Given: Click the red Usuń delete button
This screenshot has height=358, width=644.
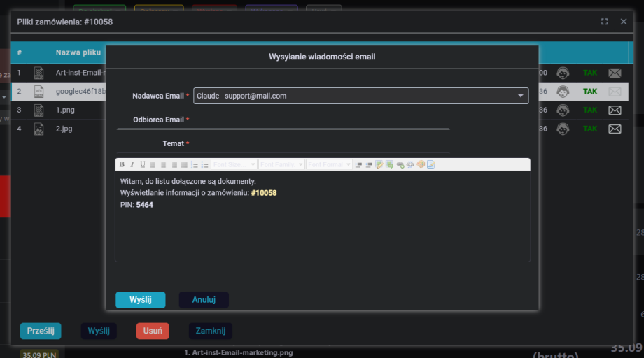Looking at the screenshot, I should point(153,331).
